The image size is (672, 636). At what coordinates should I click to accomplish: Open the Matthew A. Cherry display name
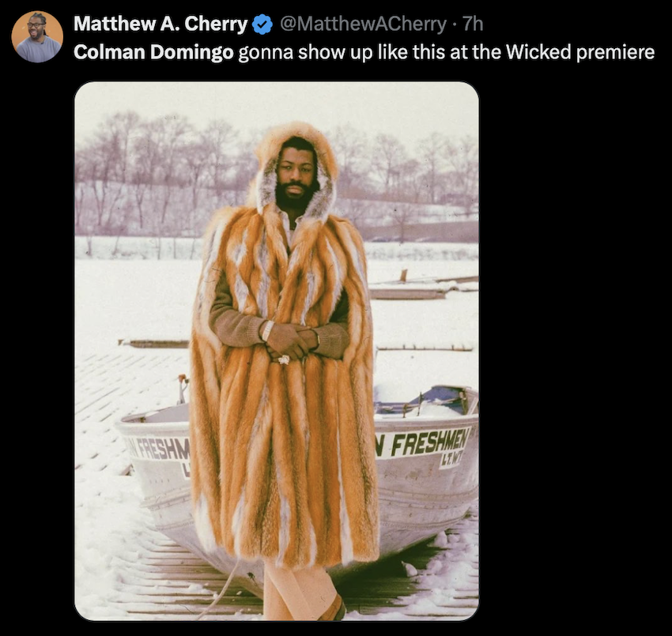tap(160, 24)
